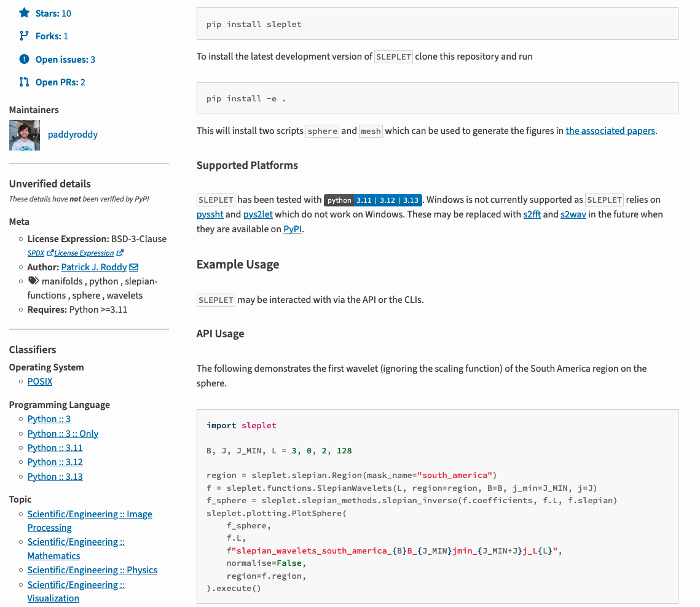Screen dimensions: 700x607
Task: Click the fork icon beside Forks
Action: pos(25,36)
